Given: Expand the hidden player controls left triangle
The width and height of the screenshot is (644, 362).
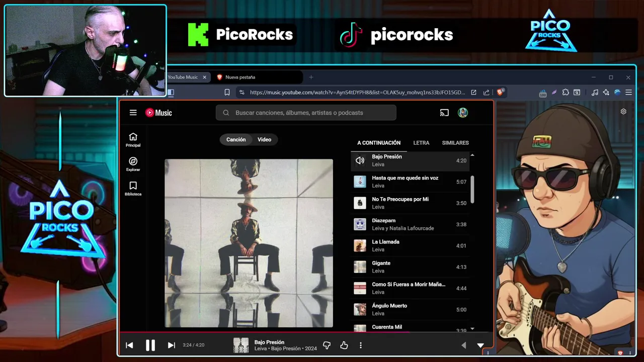Looking at the screenshot, I should [464, 345].
